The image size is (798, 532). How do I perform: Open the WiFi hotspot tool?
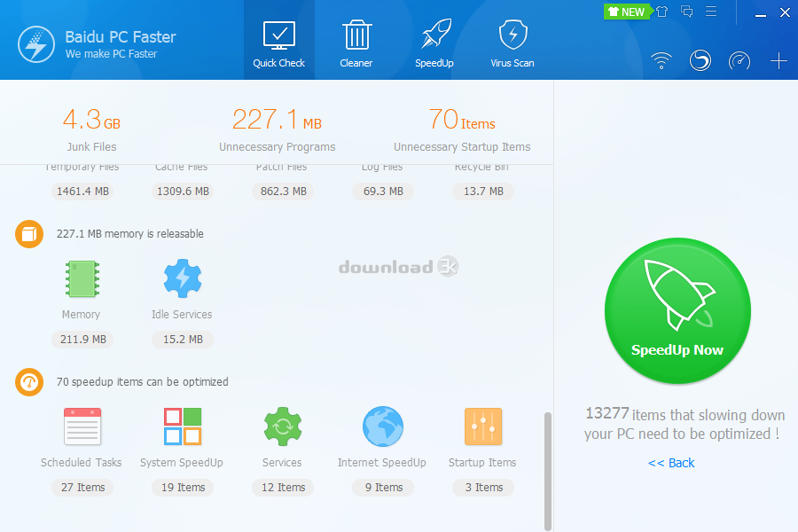pos(661,60)
